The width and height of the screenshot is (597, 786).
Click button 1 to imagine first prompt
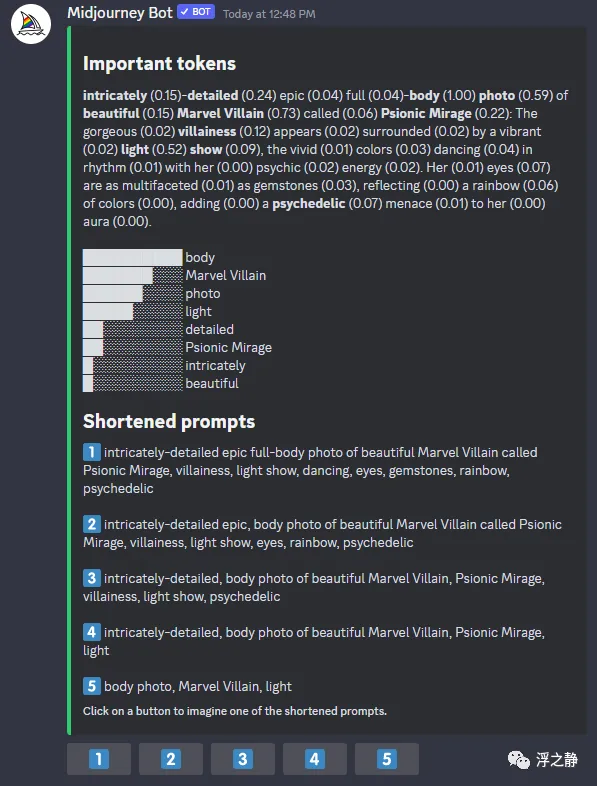click(x=99, y=759)
